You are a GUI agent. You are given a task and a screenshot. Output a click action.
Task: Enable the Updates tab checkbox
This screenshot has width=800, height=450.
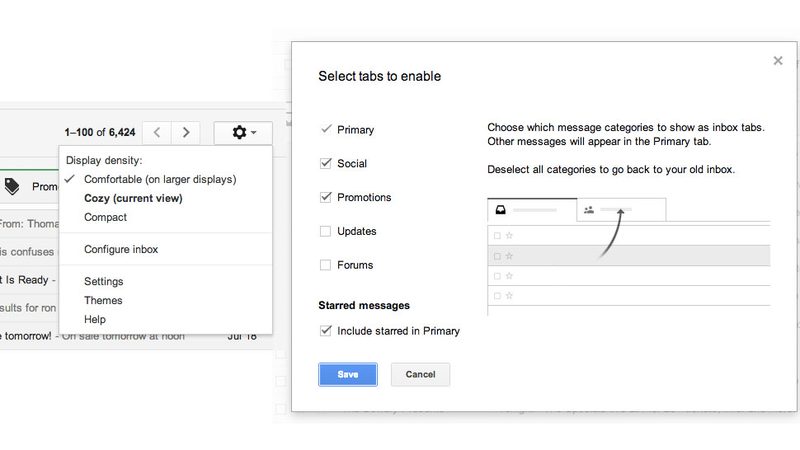(326, 231)
